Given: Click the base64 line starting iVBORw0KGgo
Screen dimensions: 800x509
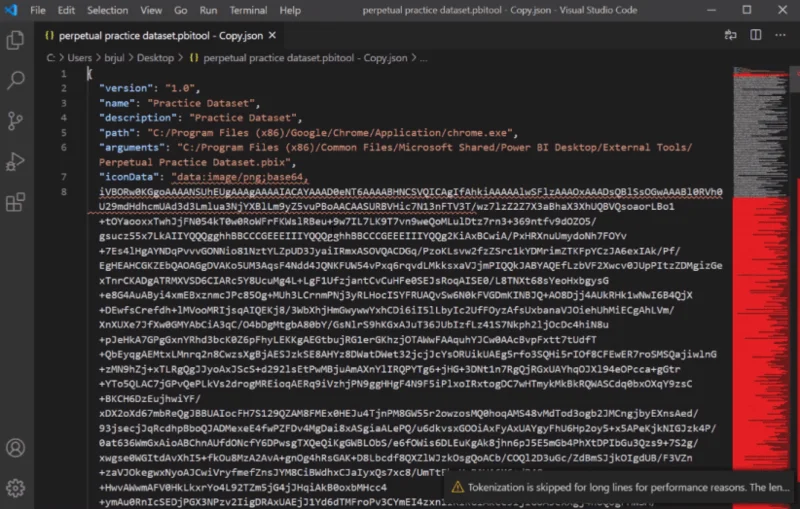Looking at the screenshot, I should 411,192.
